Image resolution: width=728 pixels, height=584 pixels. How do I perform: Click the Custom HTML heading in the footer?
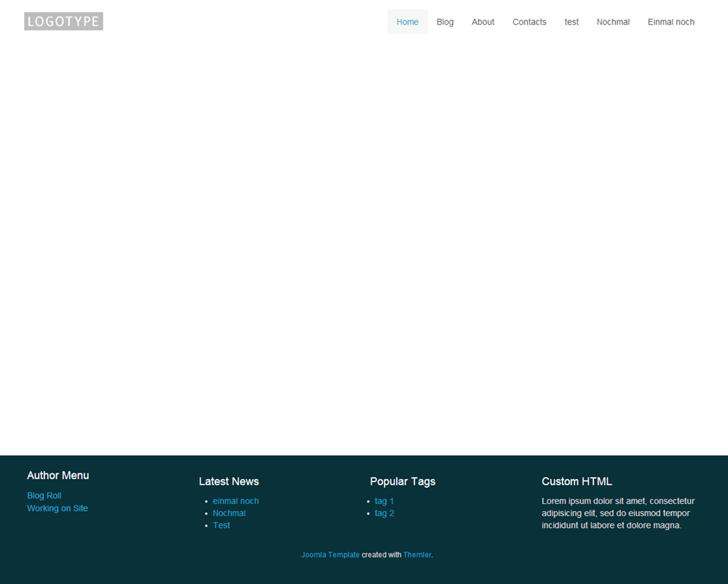pyautogui.click(x=577, y=481)
